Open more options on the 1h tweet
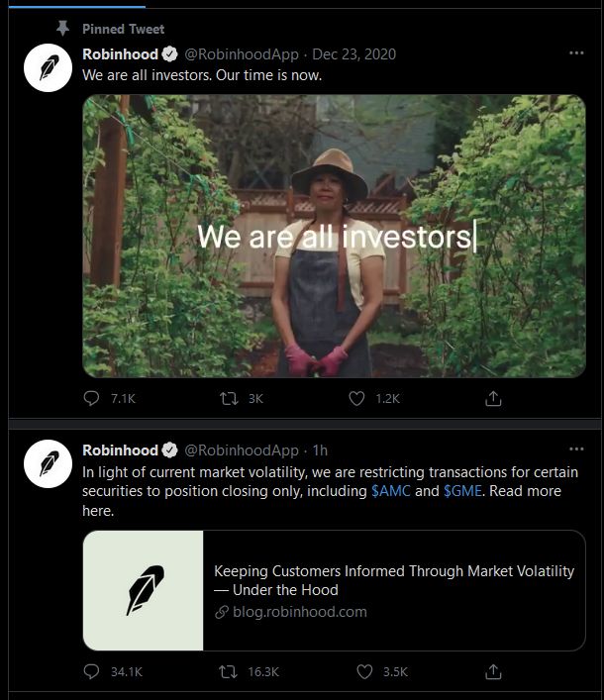604x700 pixels. [576, 450]
